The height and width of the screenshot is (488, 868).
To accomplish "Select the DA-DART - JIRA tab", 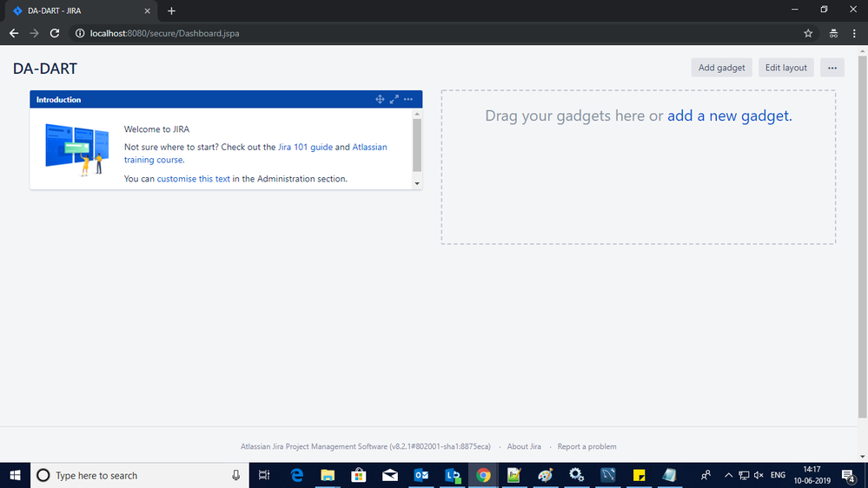I will click(x=82, y=11).
